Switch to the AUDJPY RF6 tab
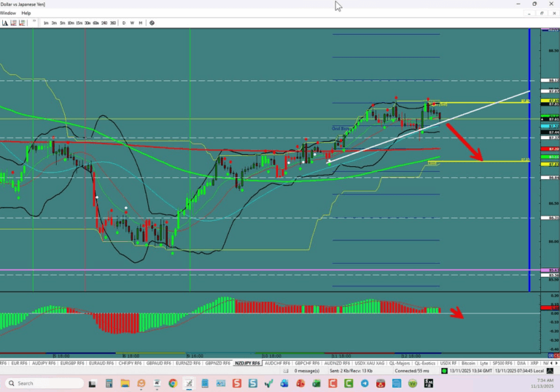 coord(44,363)
